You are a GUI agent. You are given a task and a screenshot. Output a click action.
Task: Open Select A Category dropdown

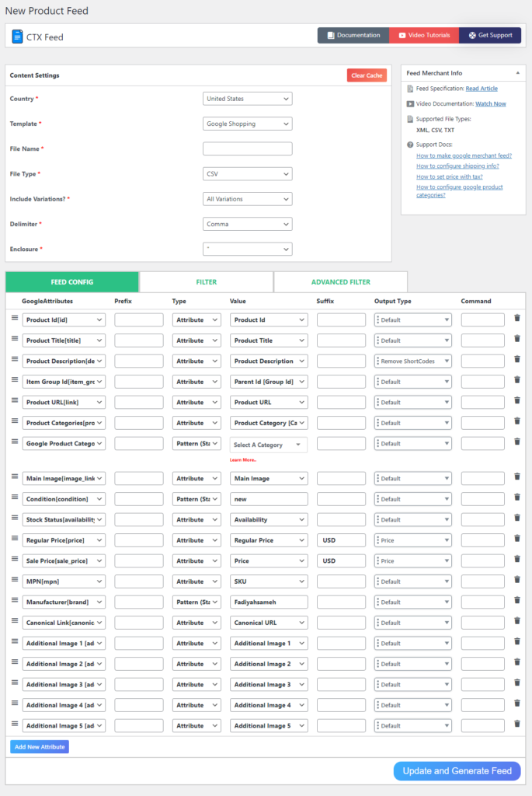coord(268,445)
